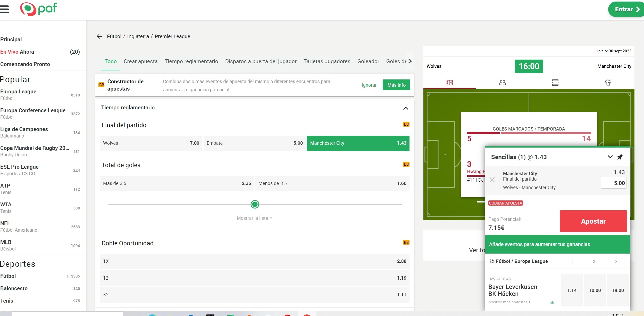Place bet with Apostar button
Image resolution: width=644 pixels, height=316 pixels.
pos(593,221)
